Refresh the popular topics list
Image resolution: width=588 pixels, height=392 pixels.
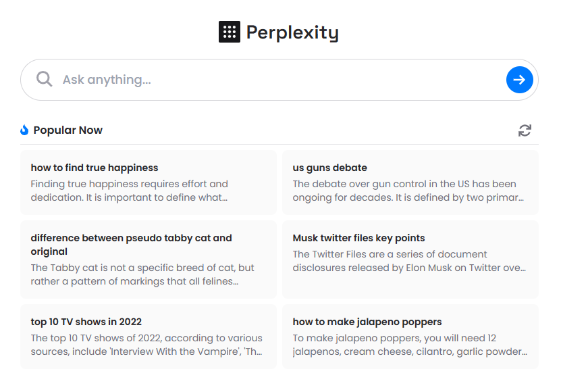(x=525, y=130)
